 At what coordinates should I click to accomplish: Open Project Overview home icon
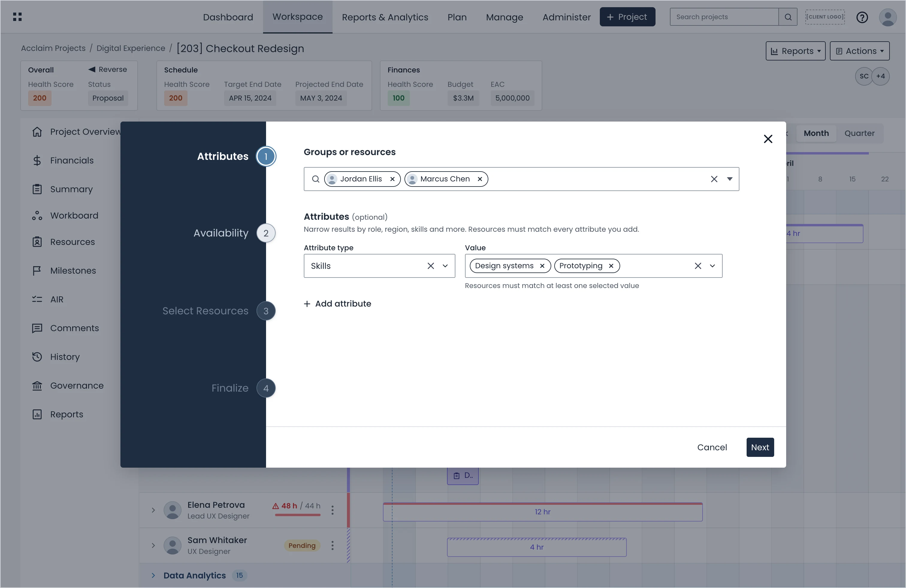pos(37,132)
